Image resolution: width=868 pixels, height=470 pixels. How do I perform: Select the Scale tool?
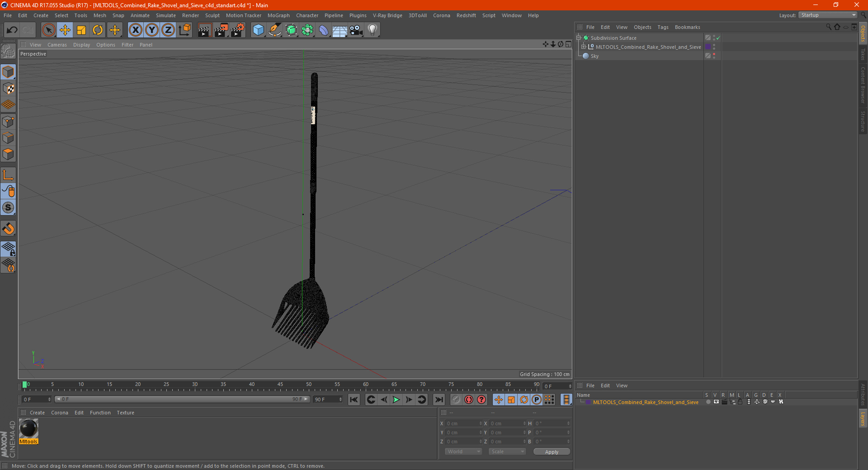[81, 30]
